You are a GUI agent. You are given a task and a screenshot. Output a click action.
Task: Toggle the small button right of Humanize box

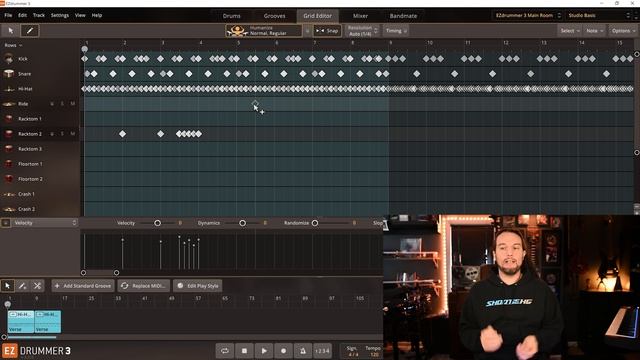(x=307, y=31)
